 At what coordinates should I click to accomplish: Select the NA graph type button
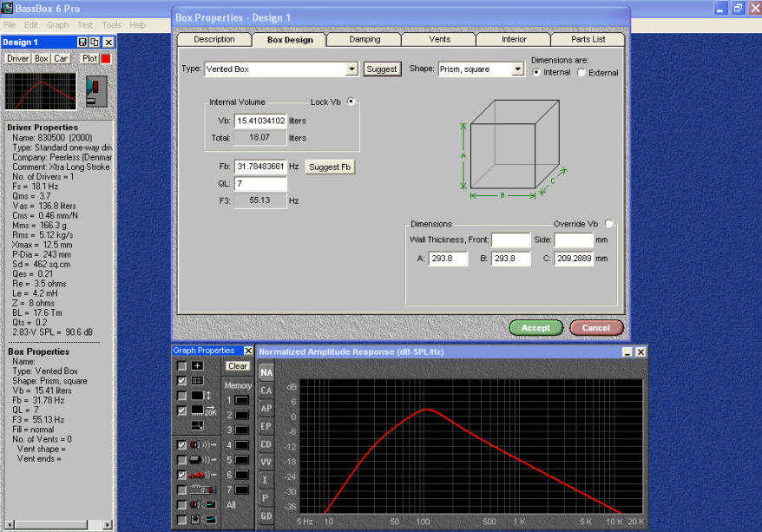coord(266,372)
